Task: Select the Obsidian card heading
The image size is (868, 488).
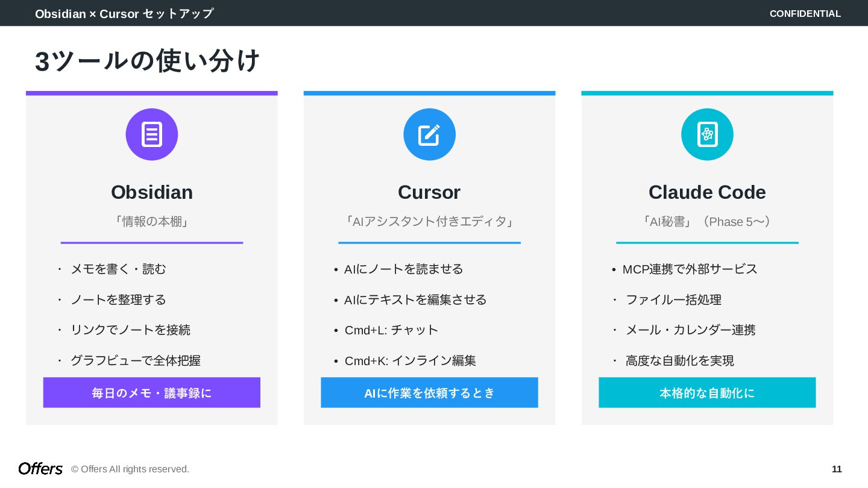Action: tap(152, 192)
